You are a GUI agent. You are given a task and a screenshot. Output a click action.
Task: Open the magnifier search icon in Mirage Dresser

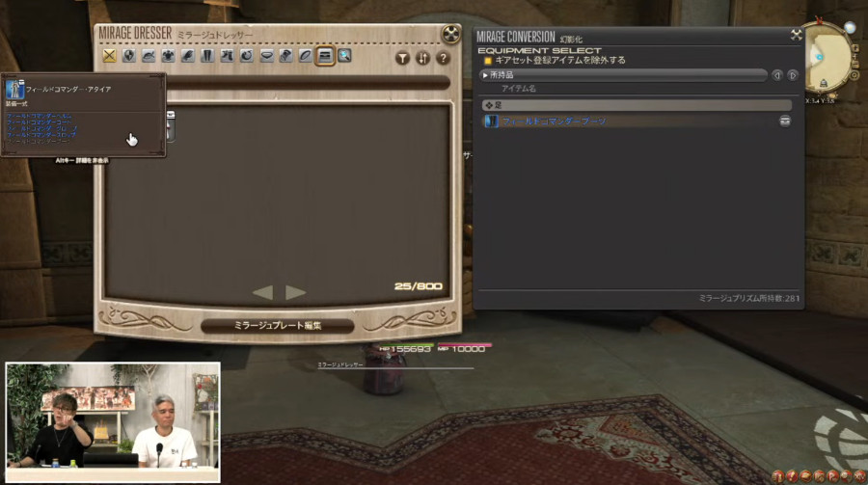pyautogui.click(x=344, y=56)
